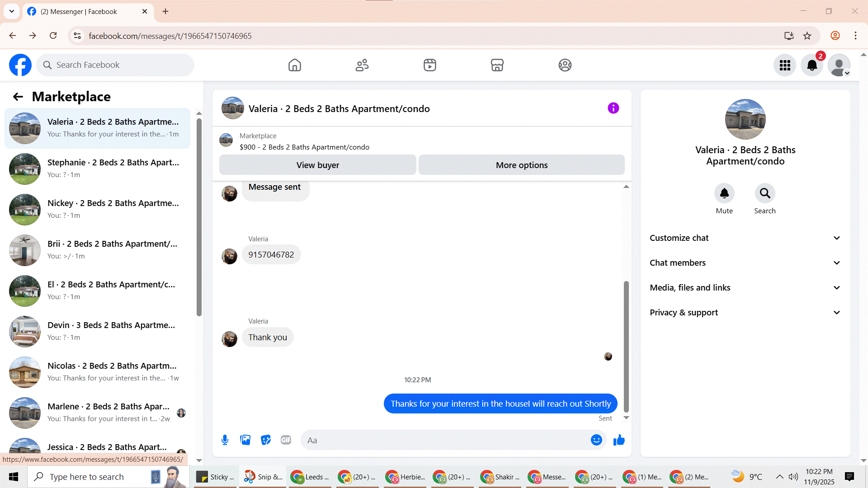The width and height of the screenshot is (868, 488).
Task: Open Windows action center notifications
Action: [849, 477]
